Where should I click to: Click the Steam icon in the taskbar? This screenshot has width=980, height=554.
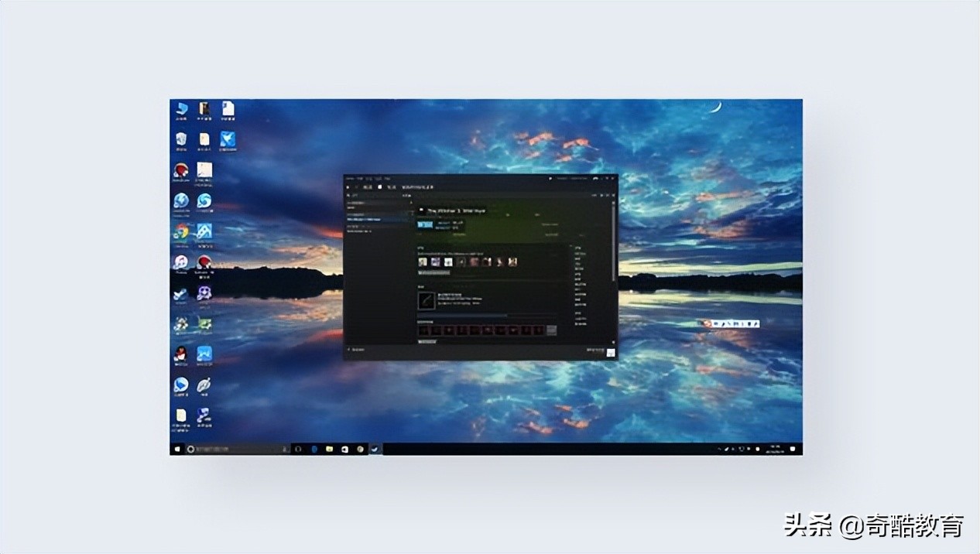(376, 449)
